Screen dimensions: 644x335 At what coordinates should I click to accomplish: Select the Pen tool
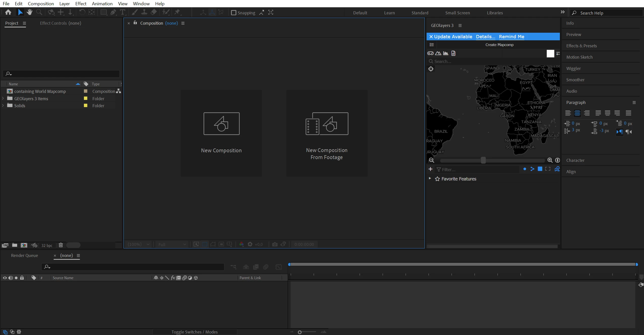(x=113, y=12)
